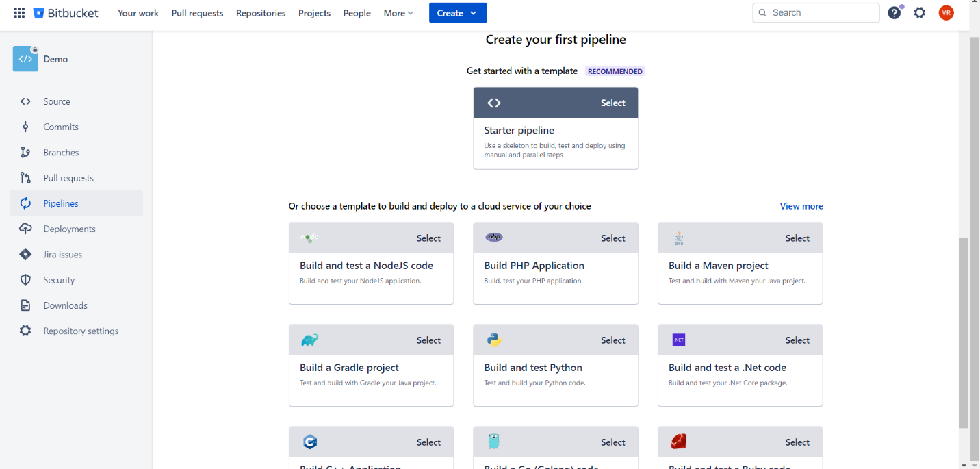
Task: Click the Jira issues diamond icon
Action: tap(25, 254)
